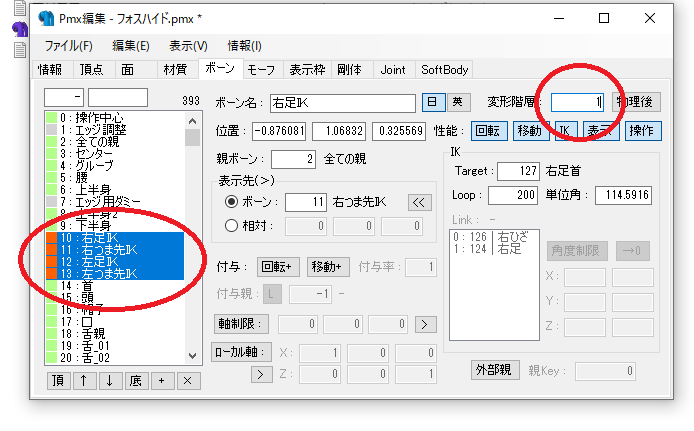Click the > arrow beside axis limit fields

click(x=425, y=324)
